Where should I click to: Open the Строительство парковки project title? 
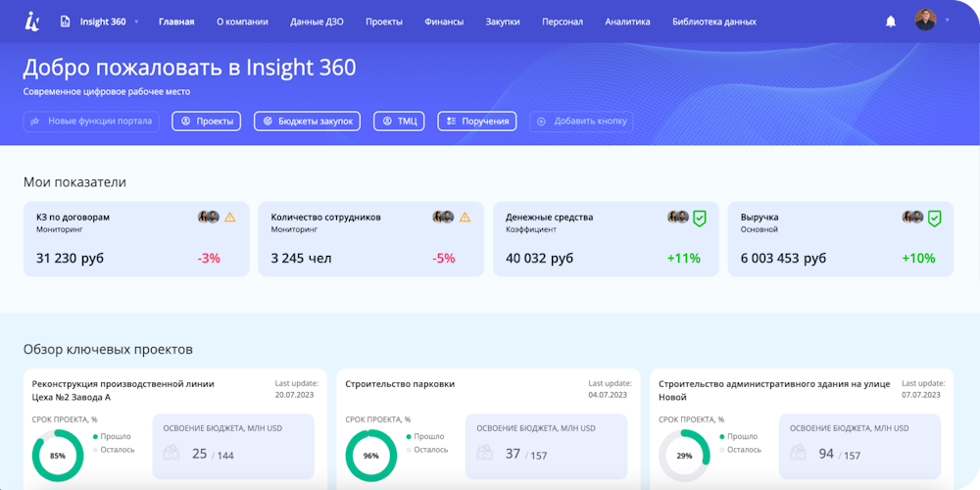coord(400,384)
